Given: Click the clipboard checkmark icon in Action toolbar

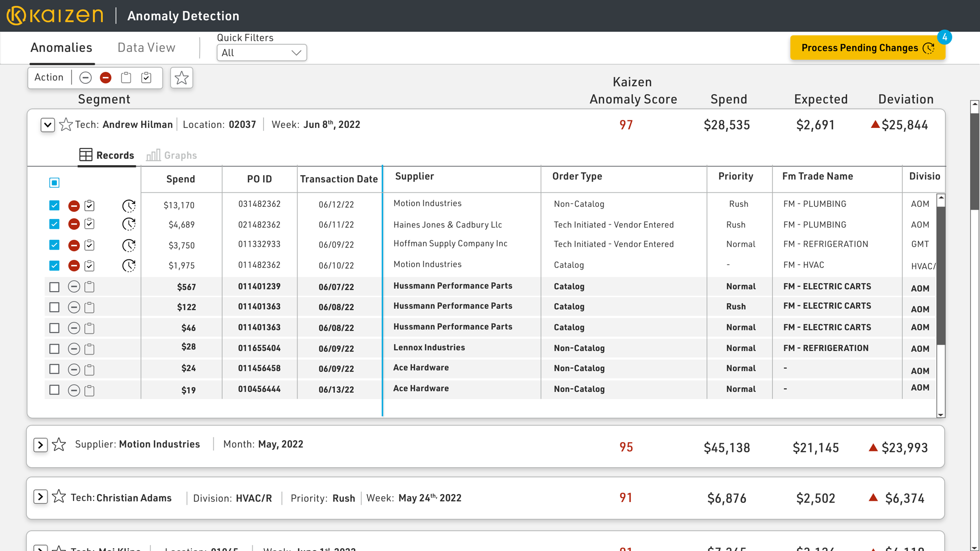Looking at the screenshot, I should tap(146, 77).
